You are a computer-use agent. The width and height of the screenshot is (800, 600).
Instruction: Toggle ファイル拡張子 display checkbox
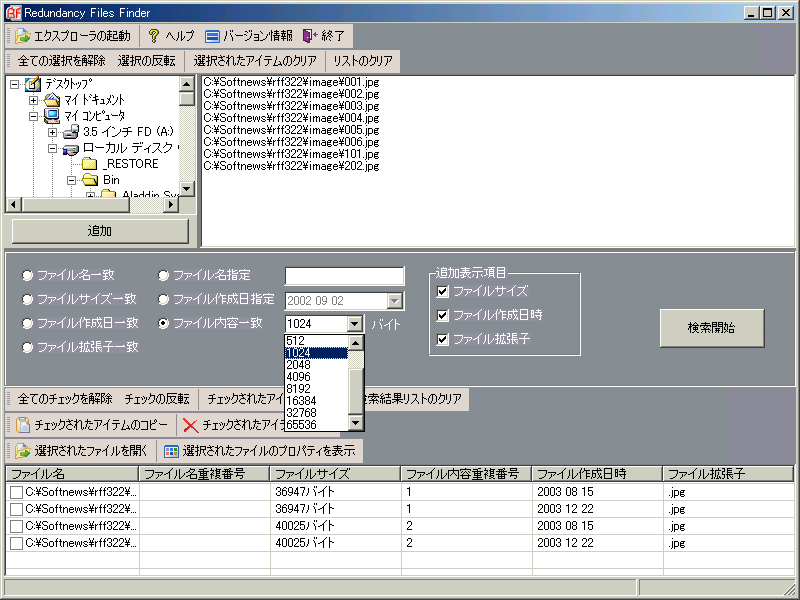[x=443, y=339]
